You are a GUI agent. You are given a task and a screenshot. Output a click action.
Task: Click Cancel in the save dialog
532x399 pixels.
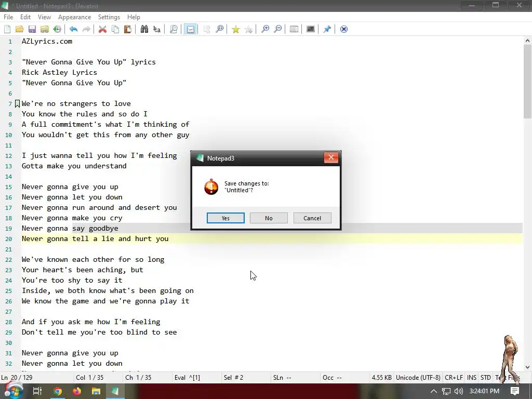click(312, 218)
